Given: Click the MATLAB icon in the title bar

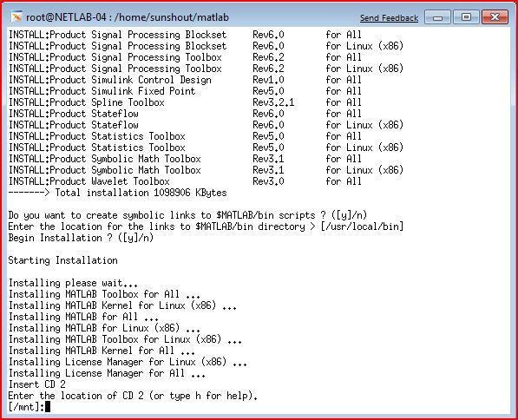Looking at the screenshot, I should (x=16, y=16).
